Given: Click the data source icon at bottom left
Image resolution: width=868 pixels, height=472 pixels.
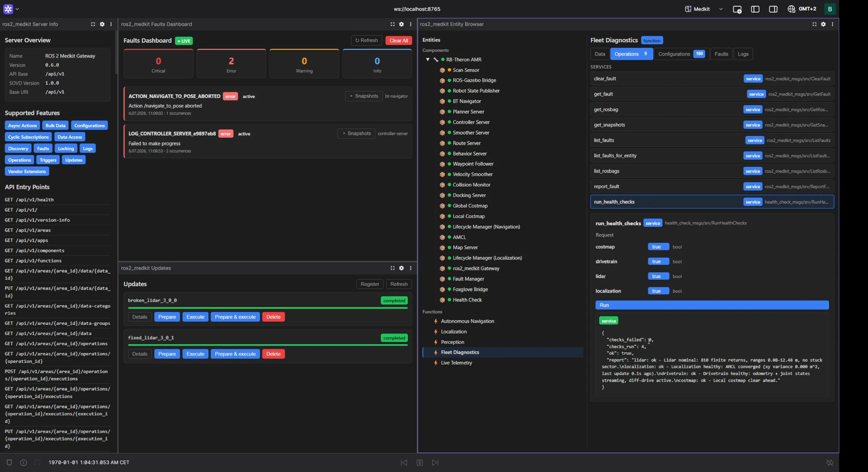Looking at the screenshot, I should click(x=9, y=463).
